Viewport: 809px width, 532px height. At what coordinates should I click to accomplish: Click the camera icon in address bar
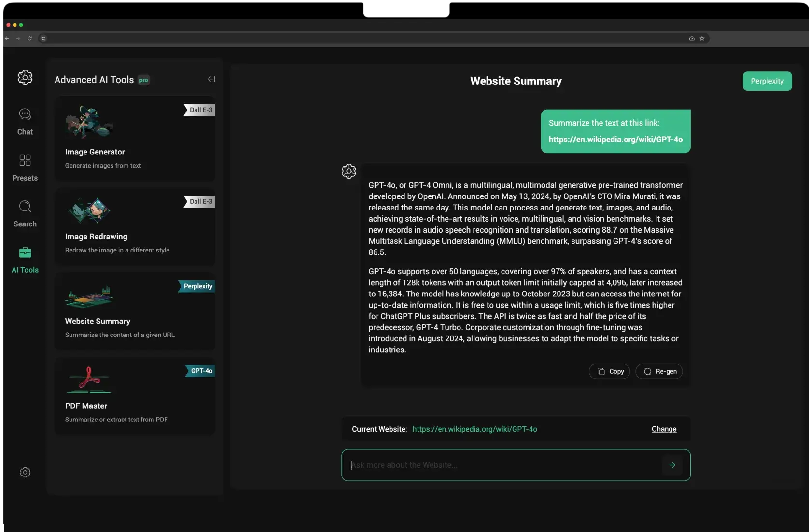tap(692, 38)
